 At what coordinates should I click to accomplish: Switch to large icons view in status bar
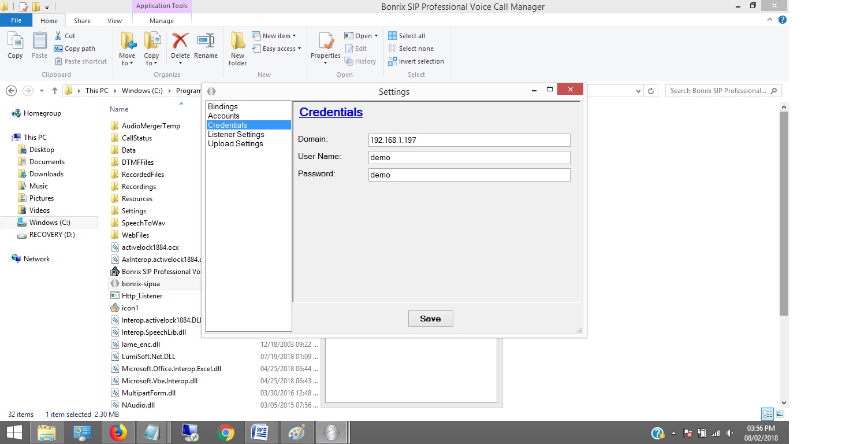click(x=780, y=414)
